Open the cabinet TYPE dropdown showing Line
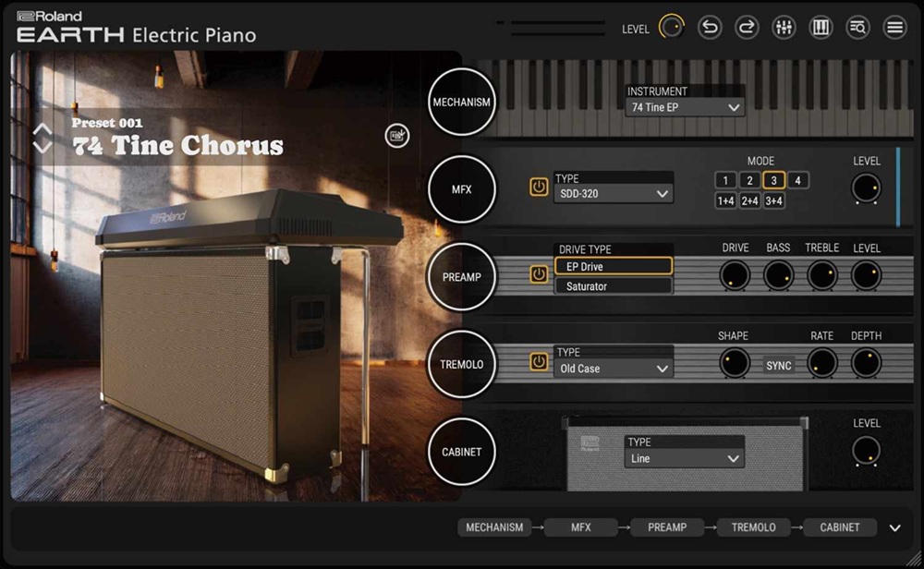Screen dimensions: 924x569 click(684, 458)
